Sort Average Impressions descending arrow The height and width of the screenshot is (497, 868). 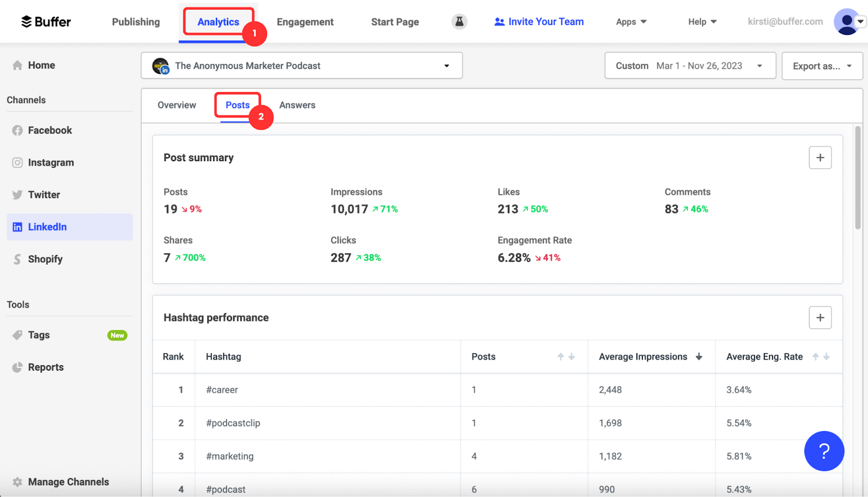699,356
